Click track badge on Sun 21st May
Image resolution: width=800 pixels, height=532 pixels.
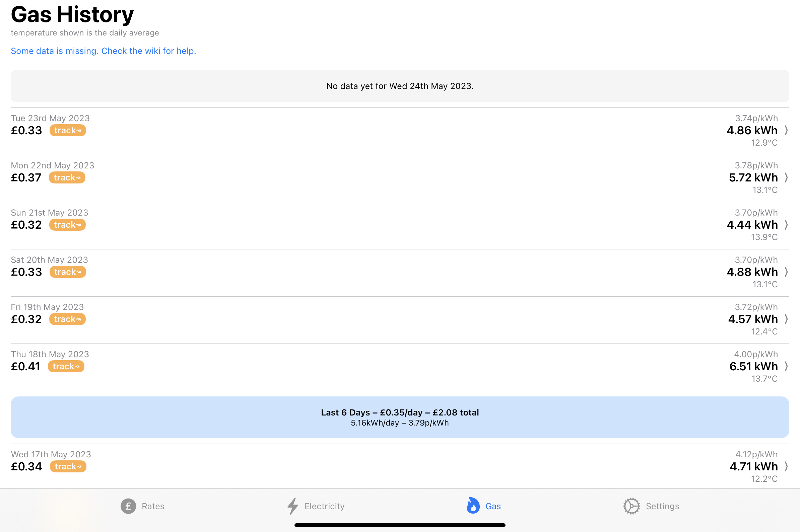coord(67,225)
